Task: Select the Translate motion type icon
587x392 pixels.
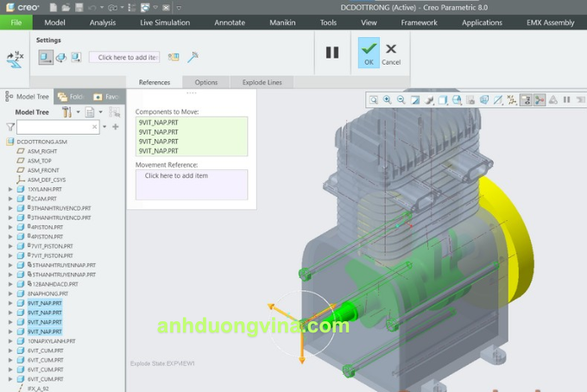Action: [x=45, y=57]
